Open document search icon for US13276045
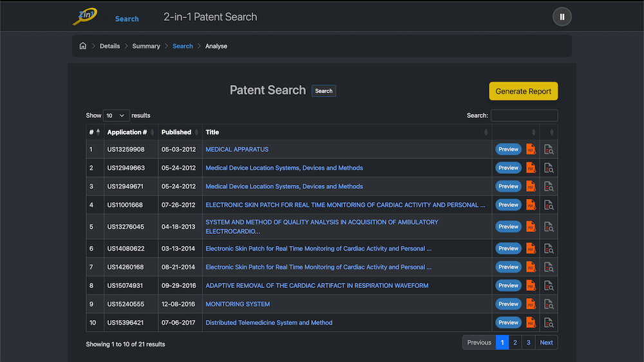Screen dimensions: 644x362 click(x=549, y=227)
